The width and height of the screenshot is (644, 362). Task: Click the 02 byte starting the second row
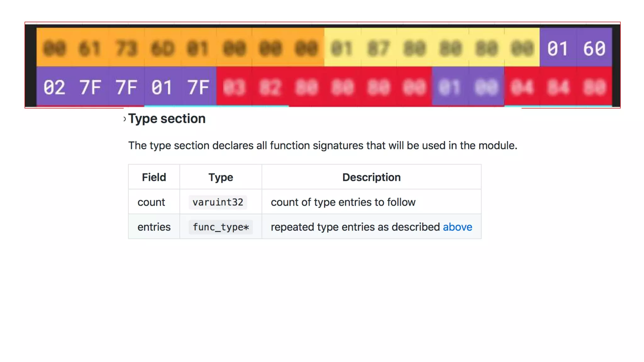coord(54,87)
